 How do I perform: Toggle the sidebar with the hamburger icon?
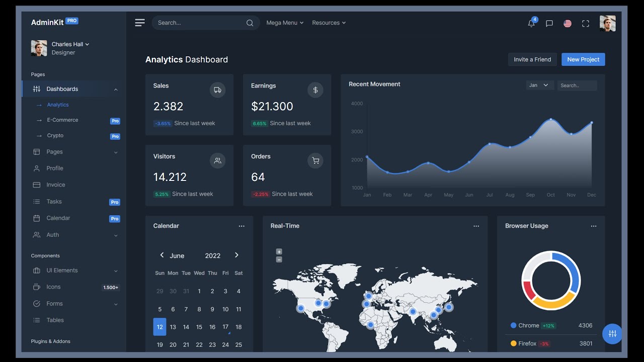(140, 23)
